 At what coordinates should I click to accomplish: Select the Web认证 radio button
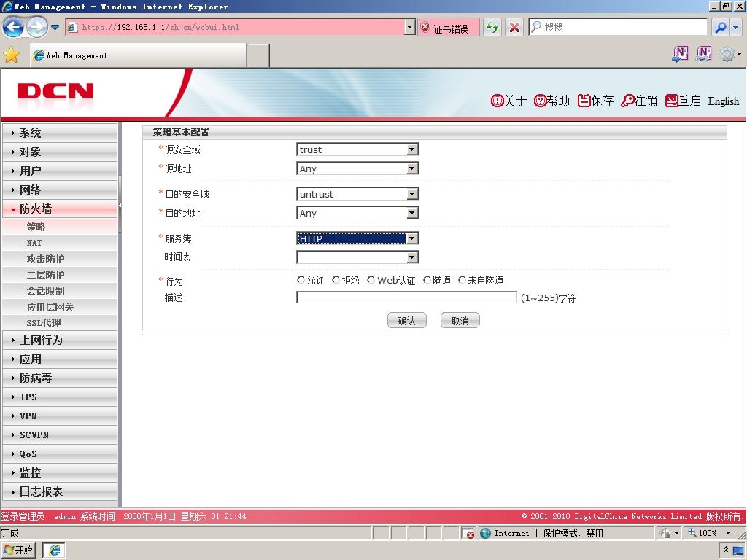pyautogui.click(x=371, y=280)
